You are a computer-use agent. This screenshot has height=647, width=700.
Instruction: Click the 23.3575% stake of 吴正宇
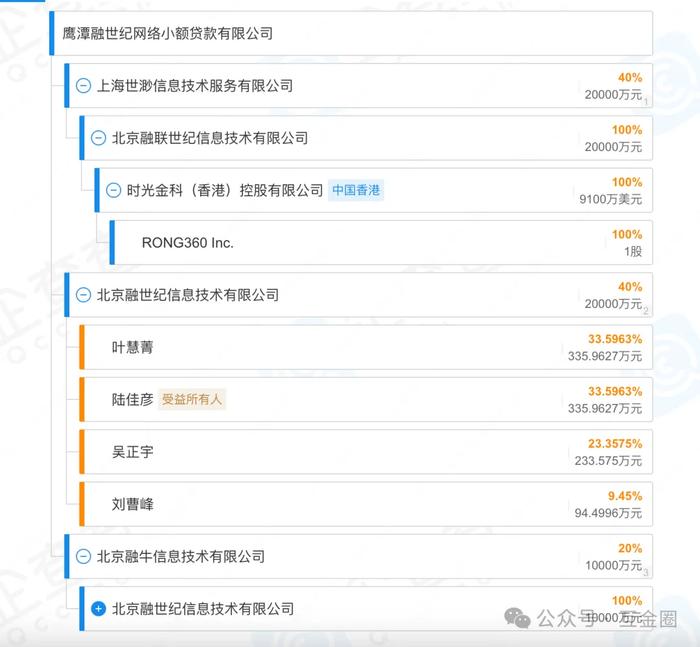coord(615,443)
